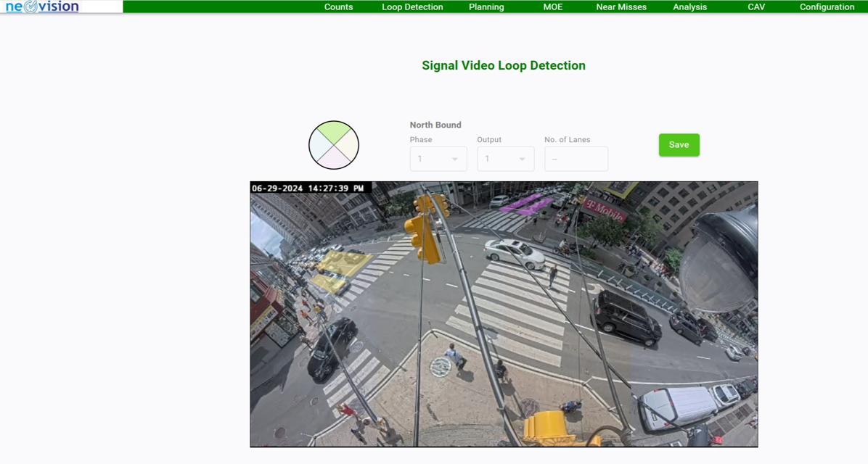Open the CAV menu item
Image resolution: width=868 pixels, height=464 pixels.
756,7
